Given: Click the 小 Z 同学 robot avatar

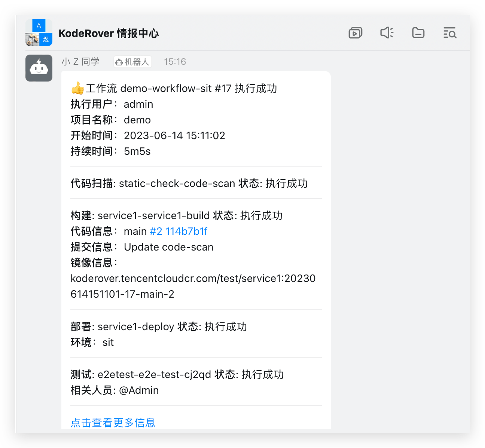Looking at the screenshot, I should point(39,68).
